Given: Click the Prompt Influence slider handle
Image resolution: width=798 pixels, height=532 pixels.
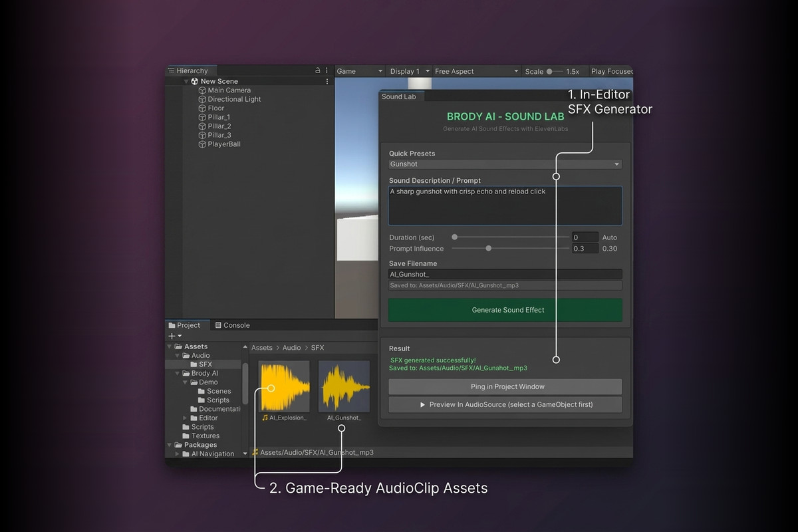Looking at the screenshot, I should click(489, 248).
